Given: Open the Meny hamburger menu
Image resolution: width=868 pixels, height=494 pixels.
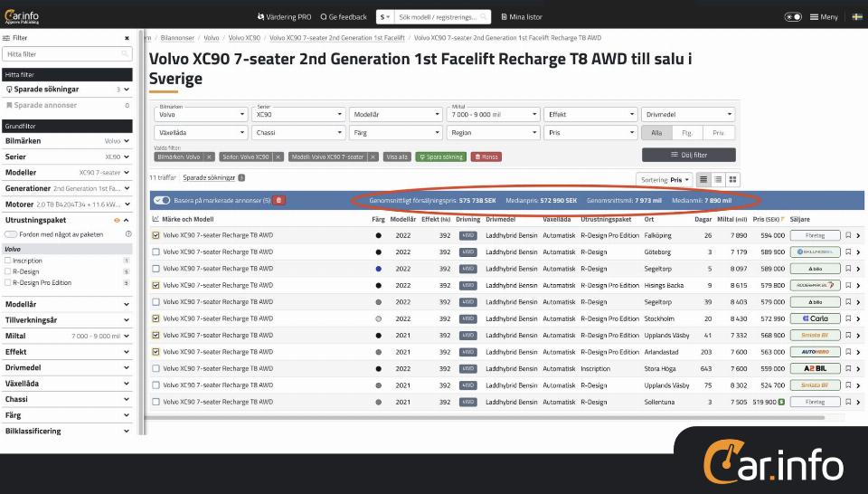Looking at the screenshot, I should 824,17.
